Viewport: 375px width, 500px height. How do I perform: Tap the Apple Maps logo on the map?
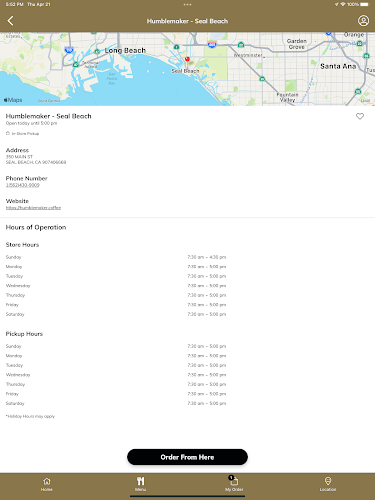point(13,100)
